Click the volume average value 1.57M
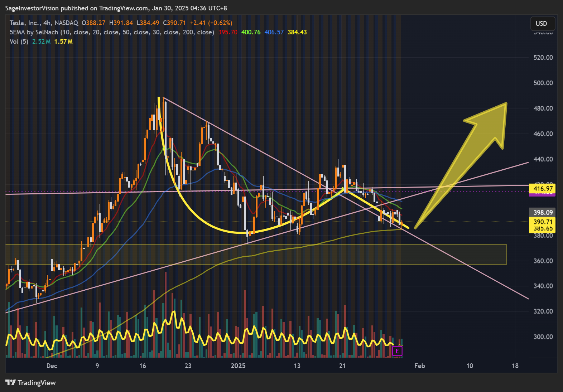 coord(63,42)
